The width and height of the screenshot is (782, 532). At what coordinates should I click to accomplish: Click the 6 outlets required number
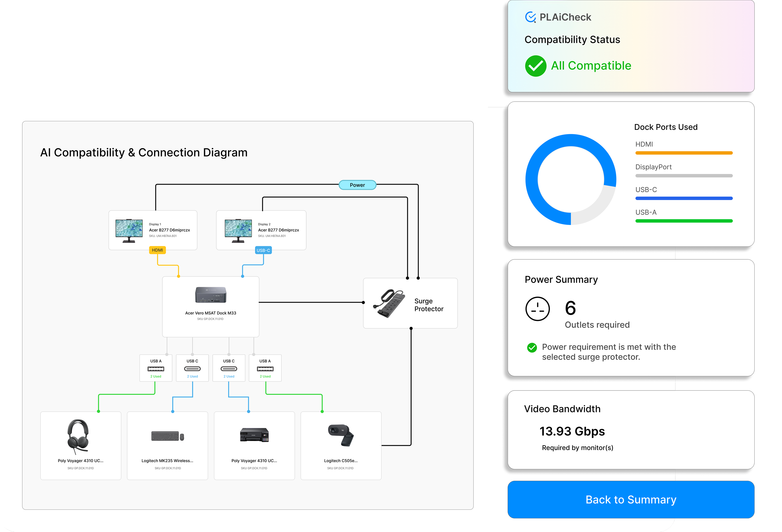coord(570,308)
